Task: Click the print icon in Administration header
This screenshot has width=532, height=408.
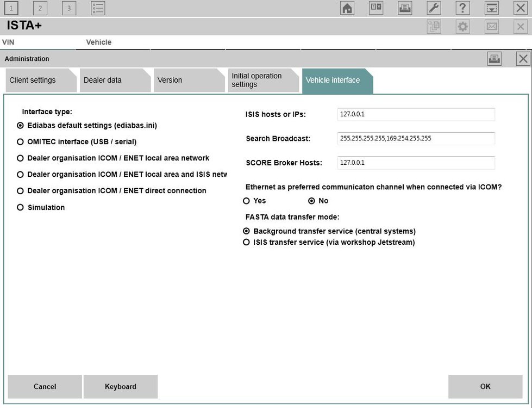Action: coord(494,59)
